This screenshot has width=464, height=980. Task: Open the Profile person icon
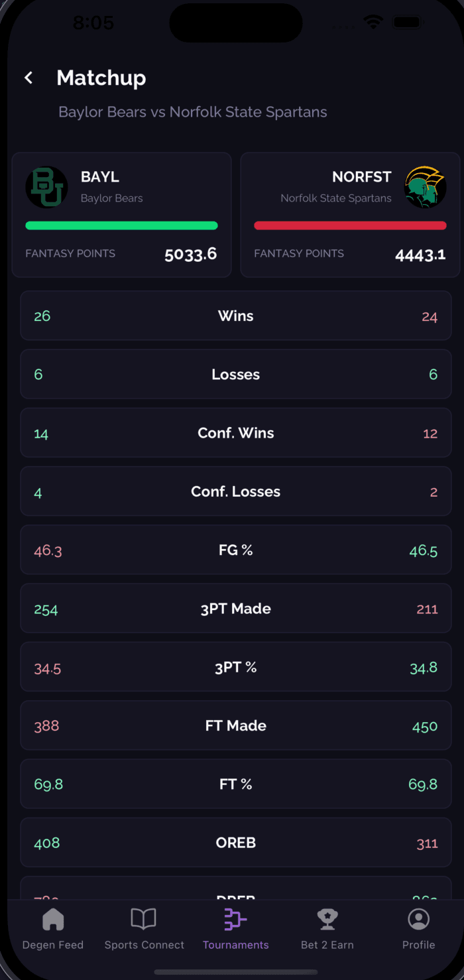pyautogui.click(x=418, y=920)
